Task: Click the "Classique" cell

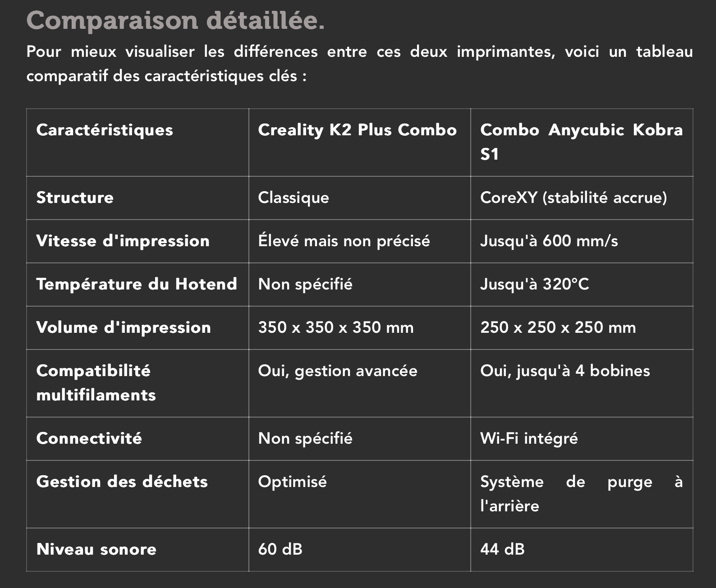Action: (294, 198)
